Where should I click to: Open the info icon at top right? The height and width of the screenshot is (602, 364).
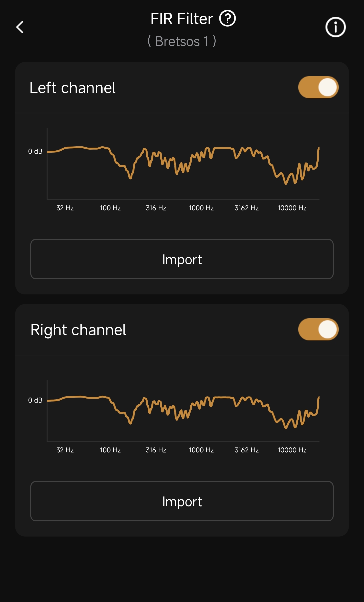point(335,27)
